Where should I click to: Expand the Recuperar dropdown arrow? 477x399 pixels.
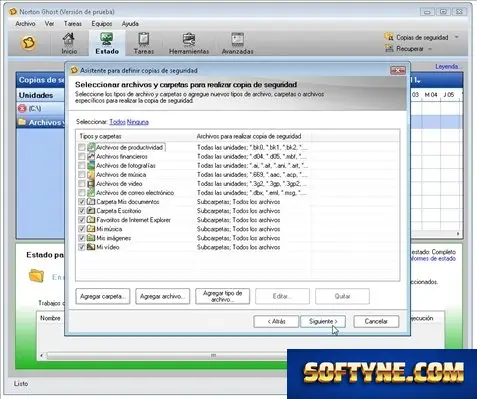tap(430, 49)
